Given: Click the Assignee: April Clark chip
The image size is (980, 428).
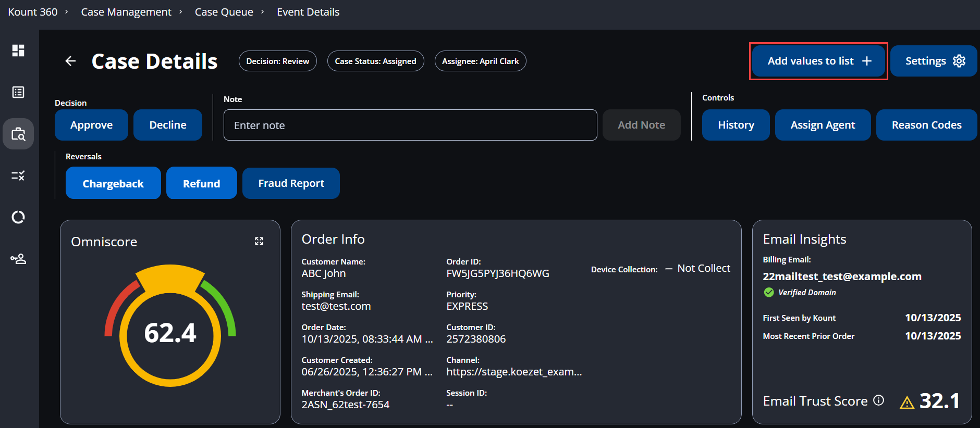Looking at the screenshot, I should point(481,61).
